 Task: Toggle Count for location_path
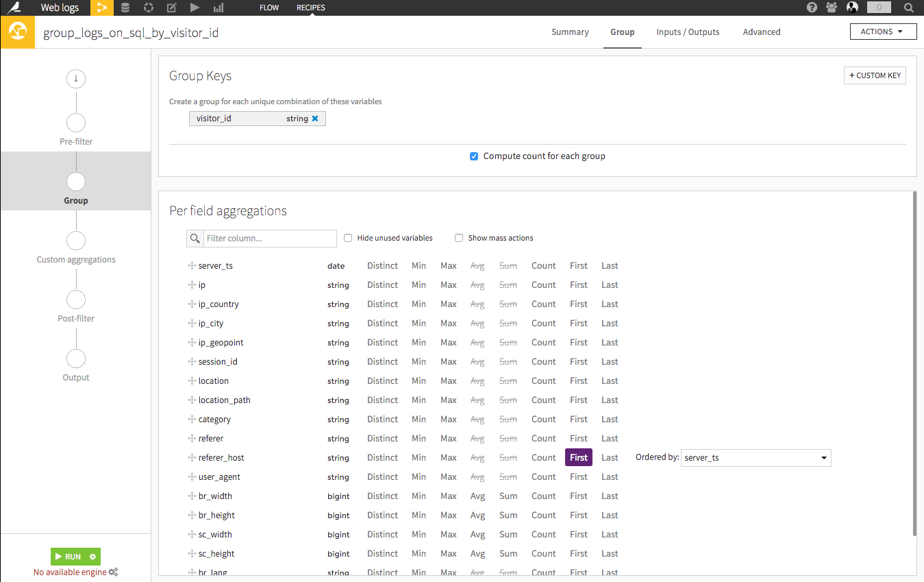point(544,400)
